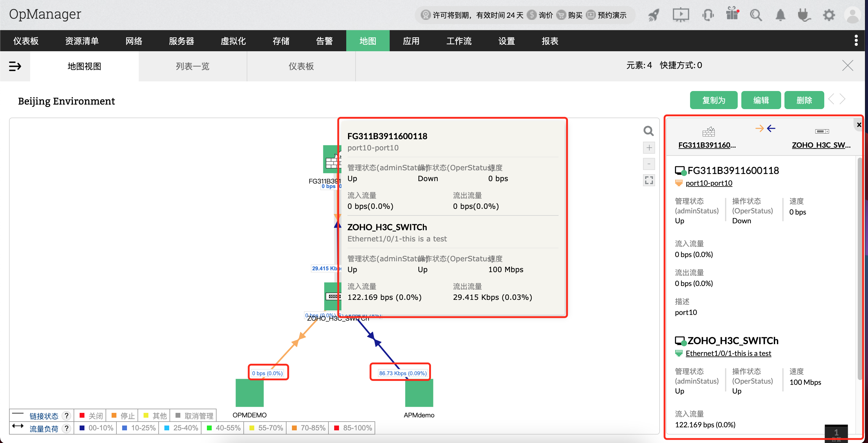Image resolution: width=868 pixels, height=443 pixels.
Task: Open the settings gear icon
Action: (829, 15)
